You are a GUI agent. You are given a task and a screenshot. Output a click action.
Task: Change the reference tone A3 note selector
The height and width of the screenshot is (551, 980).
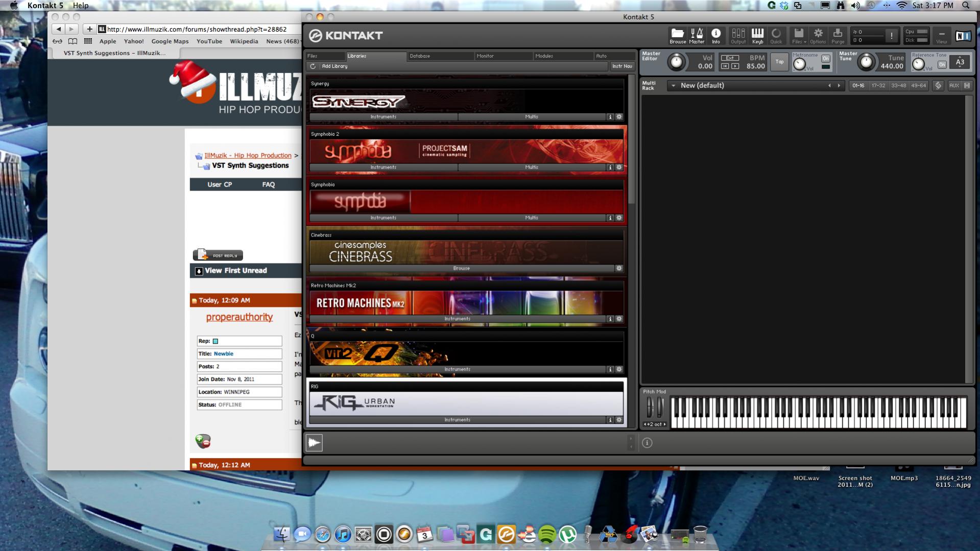960,62
